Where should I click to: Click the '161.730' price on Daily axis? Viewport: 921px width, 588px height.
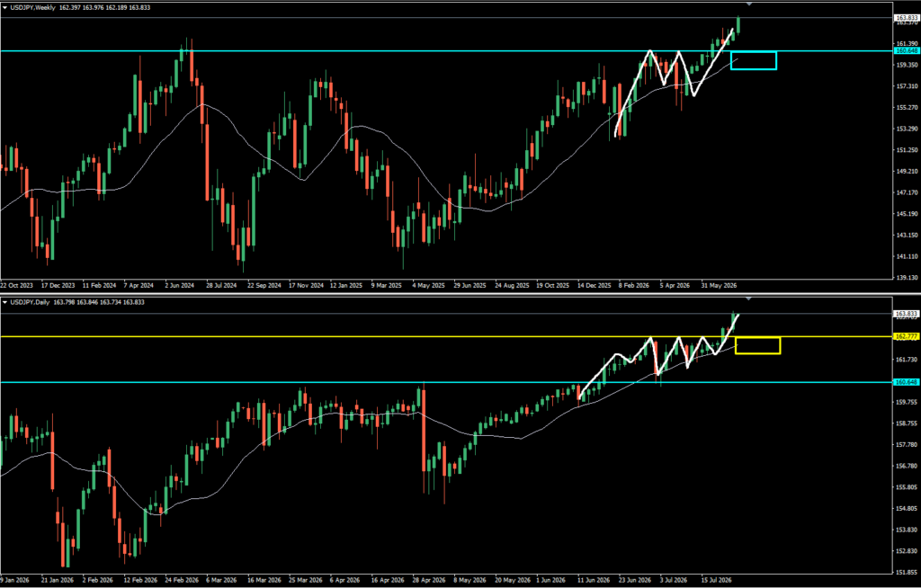coord(908,360)
